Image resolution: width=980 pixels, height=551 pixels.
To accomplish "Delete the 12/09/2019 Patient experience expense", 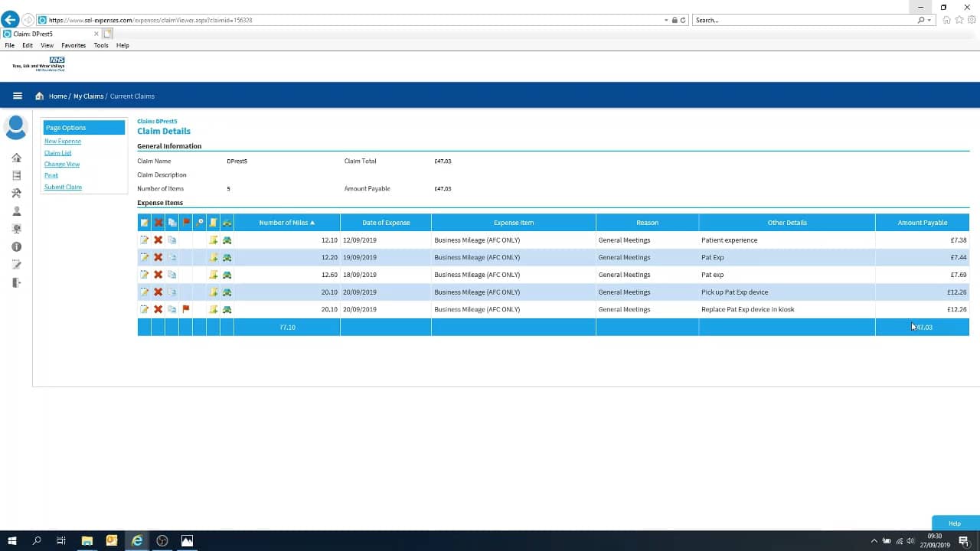I will click(158, 240).
